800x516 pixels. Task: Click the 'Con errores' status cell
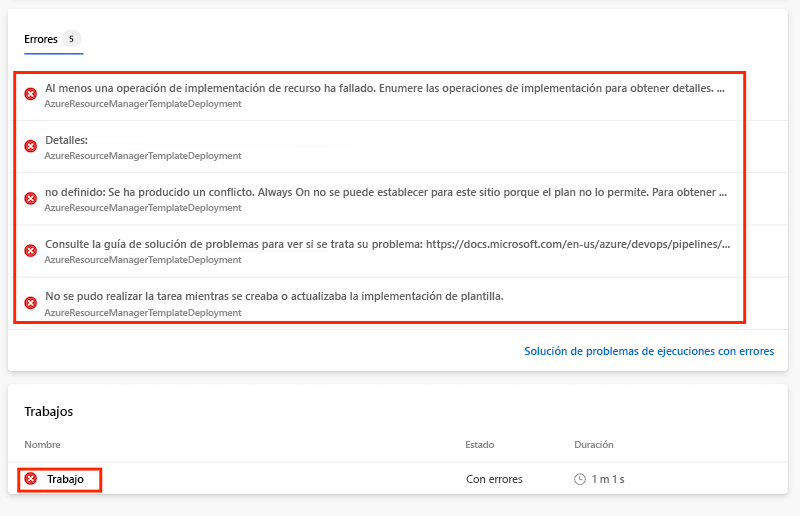click(494, 479)
